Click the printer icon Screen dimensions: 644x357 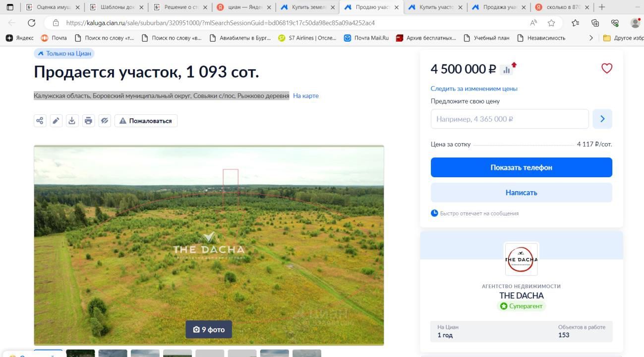pos(88,121)
